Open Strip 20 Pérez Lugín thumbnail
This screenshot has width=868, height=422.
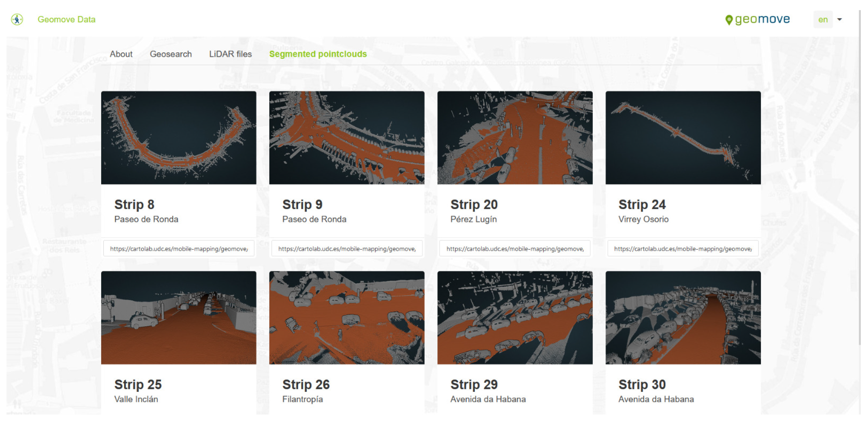point(514,138)
